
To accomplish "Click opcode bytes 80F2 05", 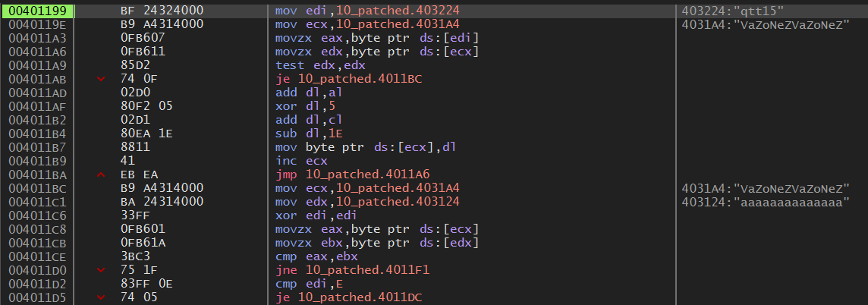I will (146, 106).
